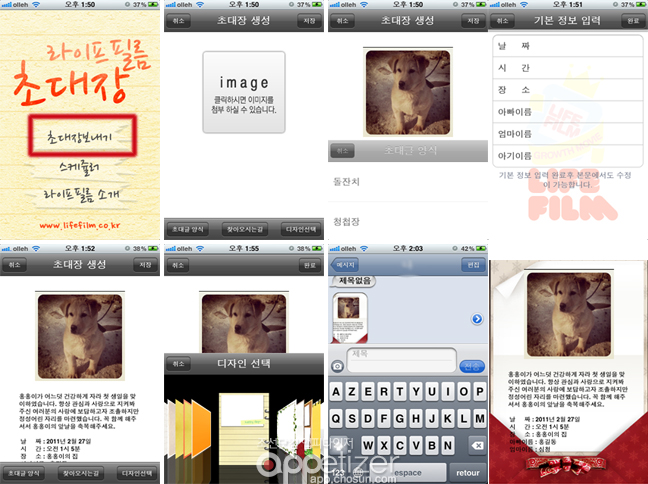Viewport: 648px width, 484px height.
Task: Send the message with 전송
Action: tap(472, 366)
